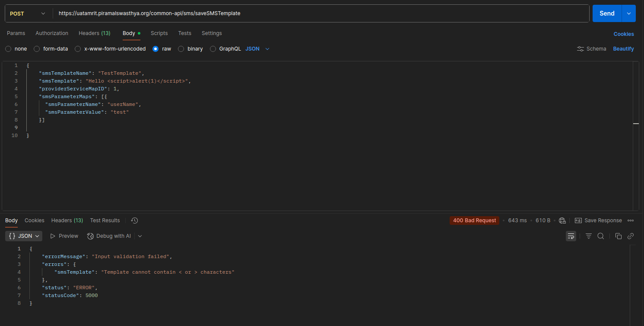Choose GraphQL body type
Screen dimensions: 644x326
[x=213, y=49]
